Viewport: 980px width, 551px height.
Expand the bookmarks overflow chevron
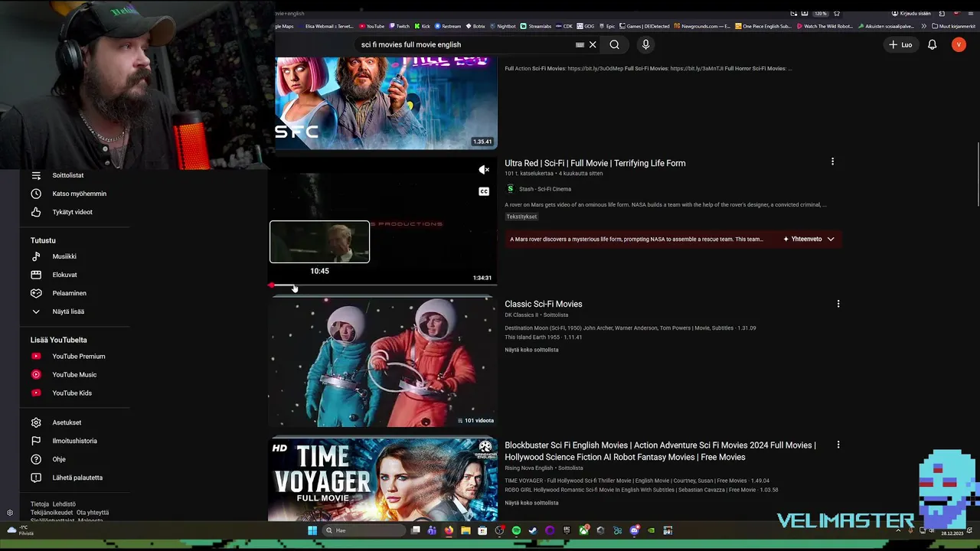(923, 26)
